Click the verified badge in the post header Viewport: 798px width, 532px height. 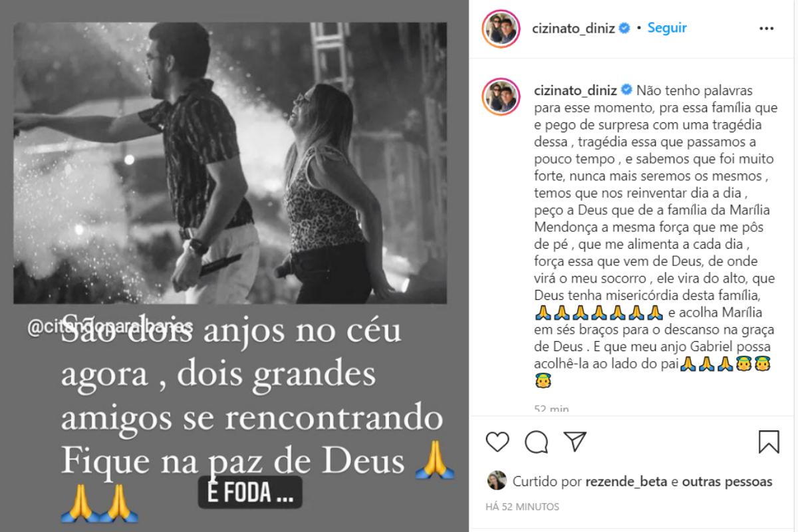pyautogui.click(x=625, y=28)
